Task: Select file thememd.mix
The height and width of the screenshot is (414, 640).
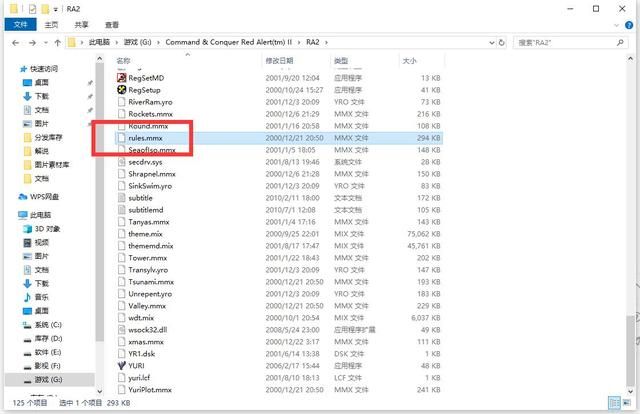Action: [151, 246]
